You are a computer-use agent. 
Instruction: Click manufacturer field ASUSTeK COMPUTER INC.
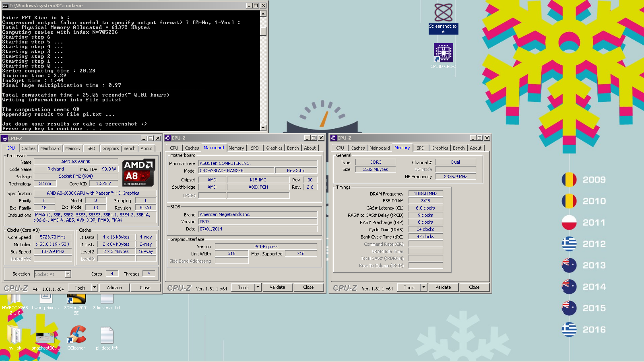[258, 163]
